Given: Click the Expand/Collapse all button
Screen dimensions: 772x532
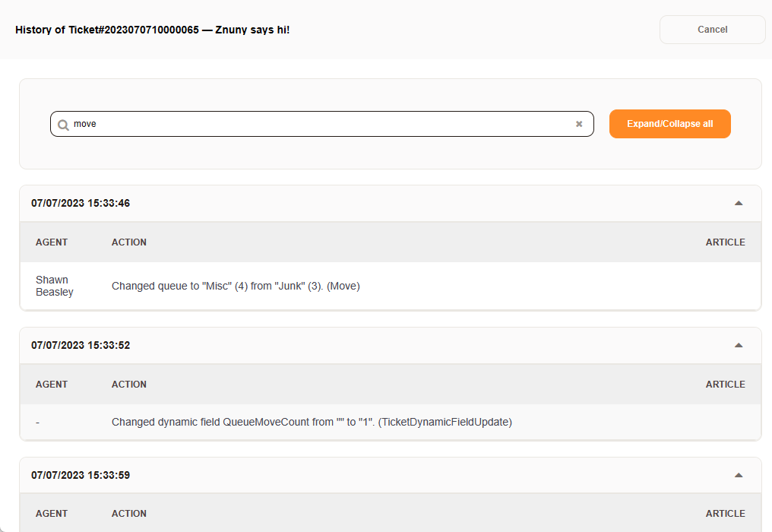Looking at the screenshot, I should click(x=669, y=124).
